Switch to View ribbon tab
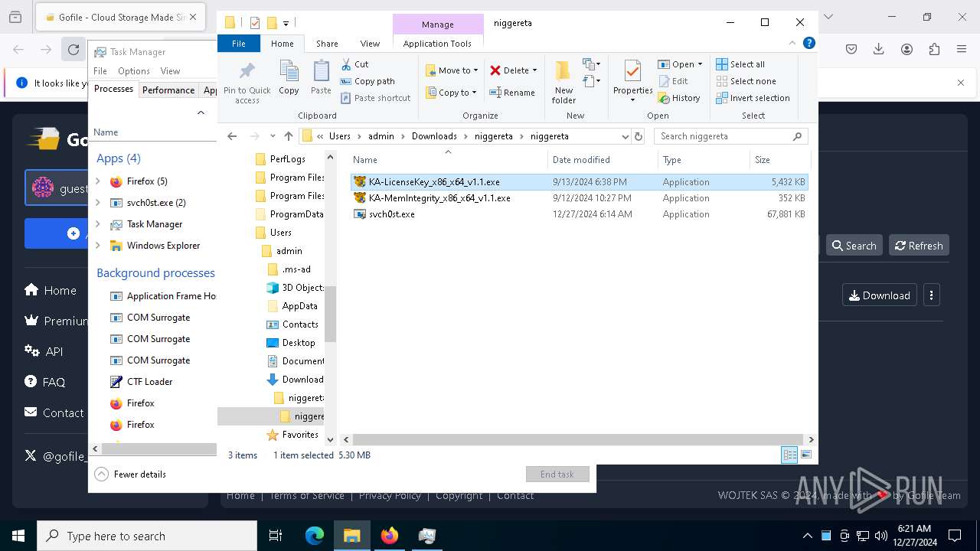Viewport: 980px width, 551px height. (x=370, y=44)
